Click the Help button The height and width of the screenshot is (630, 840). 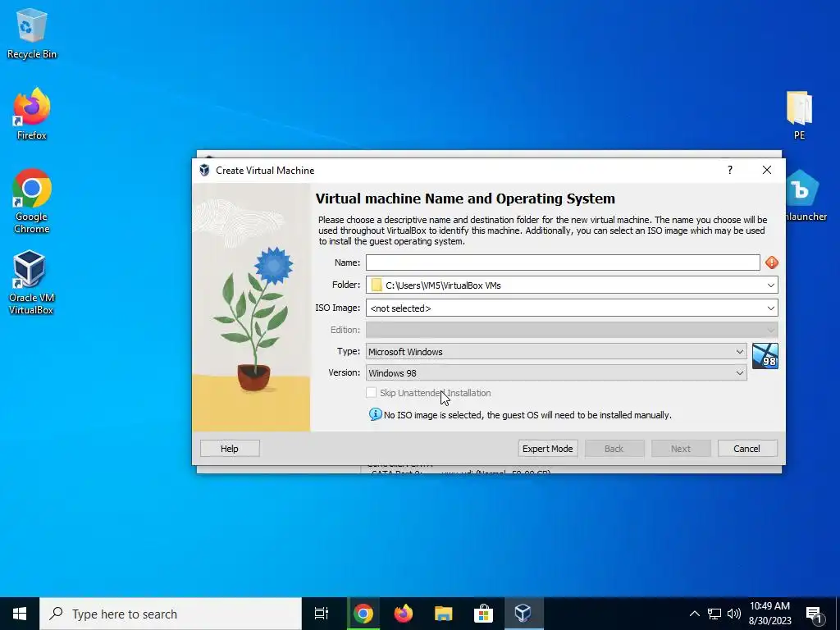click(x=230, y=449)
